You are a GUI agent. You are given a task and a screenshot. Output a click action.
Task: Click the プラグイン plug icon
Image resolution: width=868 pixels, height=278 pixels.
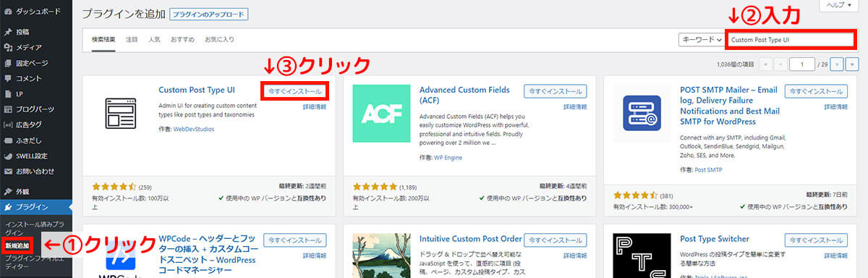pos(7,208)
